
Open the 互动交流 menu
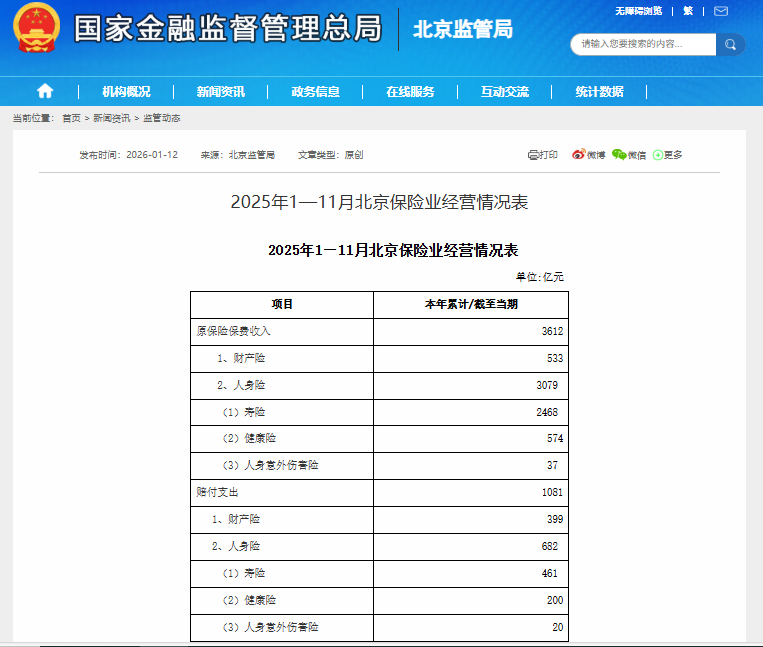[x=504, y=92]
